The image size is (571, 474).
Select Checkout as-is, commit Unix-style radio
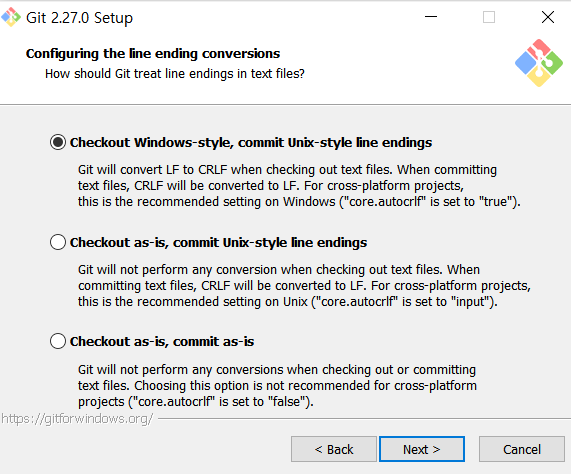[x=58, y=242]
